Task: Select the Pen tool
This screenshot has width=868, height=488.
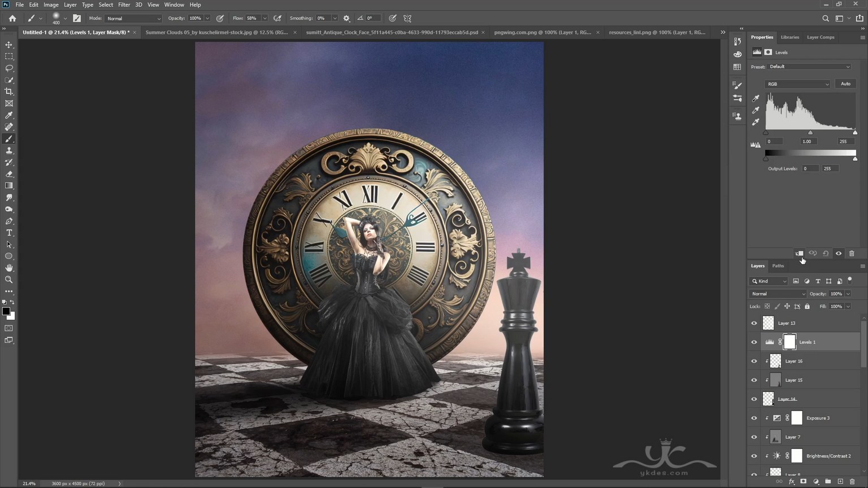Action: [x=9, y=221]
